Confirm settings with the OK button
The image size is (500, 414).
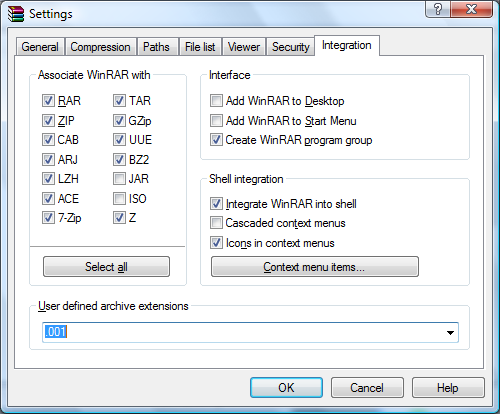click(286, 388)
